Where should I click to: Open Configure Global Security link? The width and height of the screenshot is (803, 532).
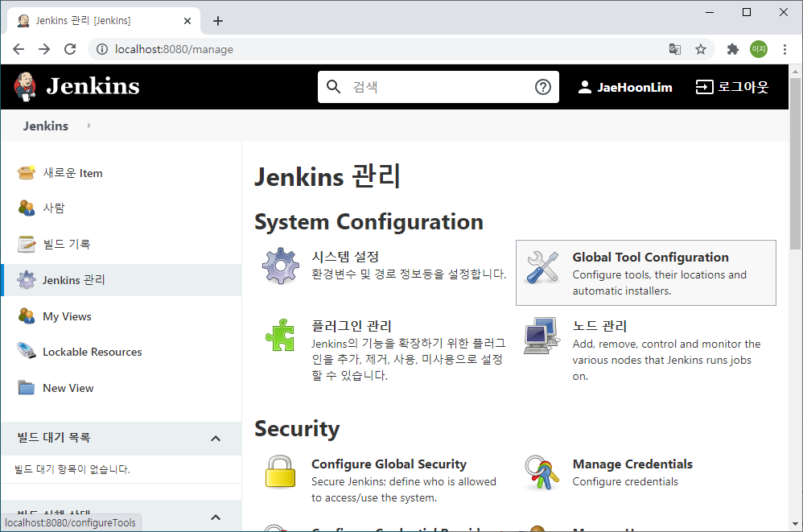point(389,464)
